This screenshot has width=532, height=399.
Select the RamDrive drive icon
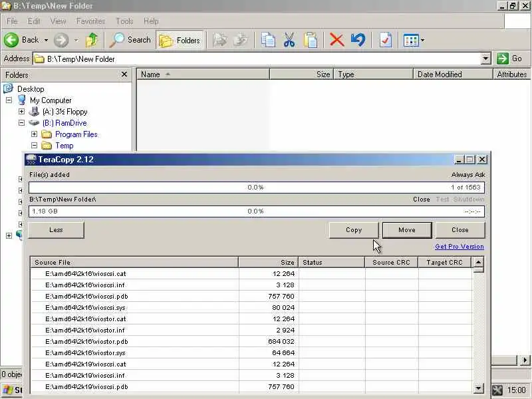coord(34,123)
